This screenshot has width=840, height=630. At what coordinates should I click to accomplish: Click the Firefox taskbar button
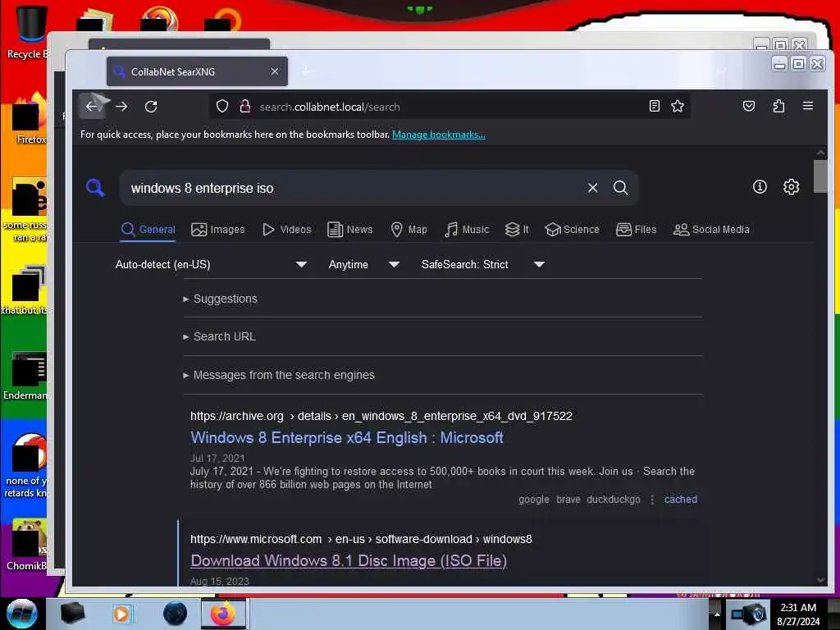(x=223, y=614)
